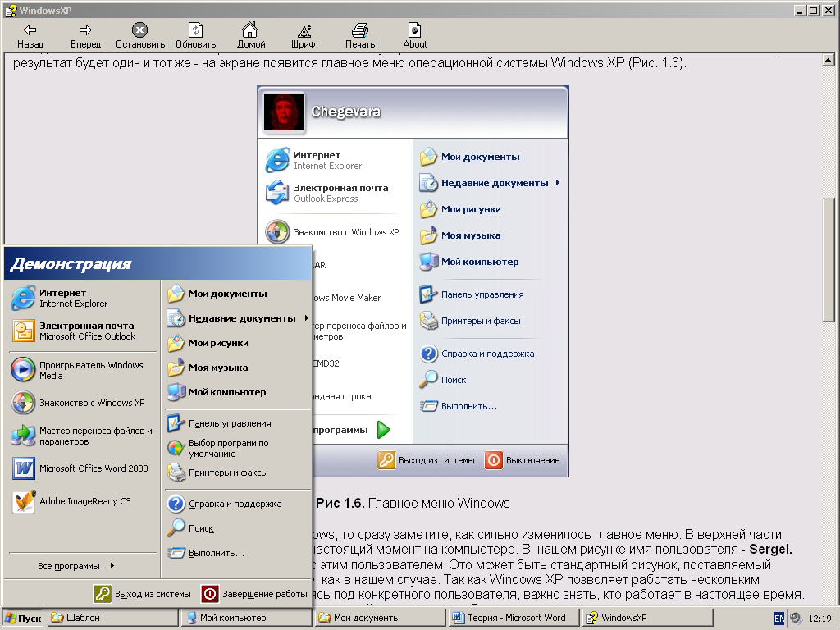
Task: Switch to Мой компьютер on the taskbar
Action: coord(246,618)
